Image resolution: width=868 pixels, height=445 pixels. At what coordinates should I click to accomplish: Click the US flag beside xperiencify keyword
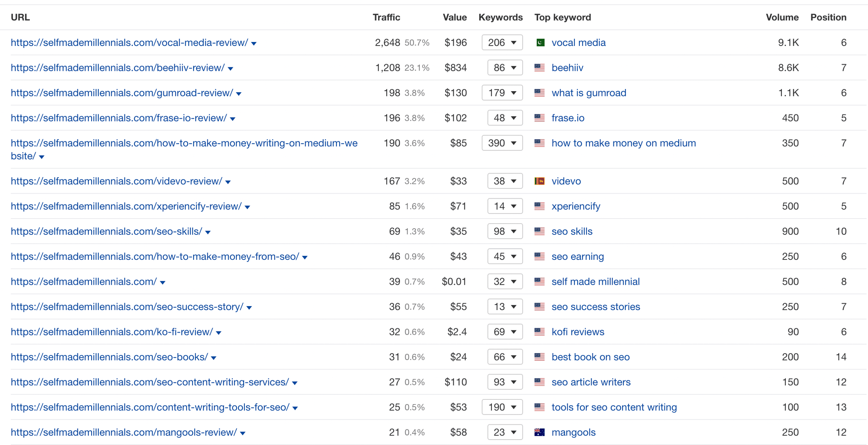(x=540, y=206)
